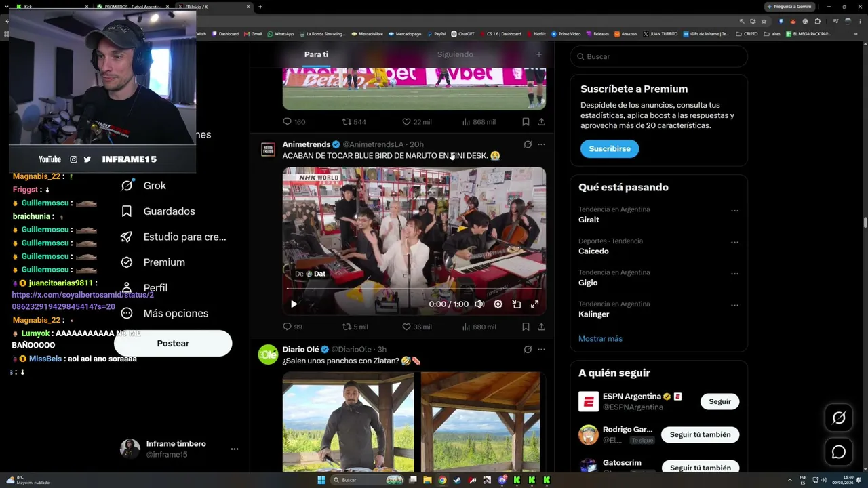Open Grok actions on Animetrends post
This screenshot has height=488, width=868.
click(528, 144)
